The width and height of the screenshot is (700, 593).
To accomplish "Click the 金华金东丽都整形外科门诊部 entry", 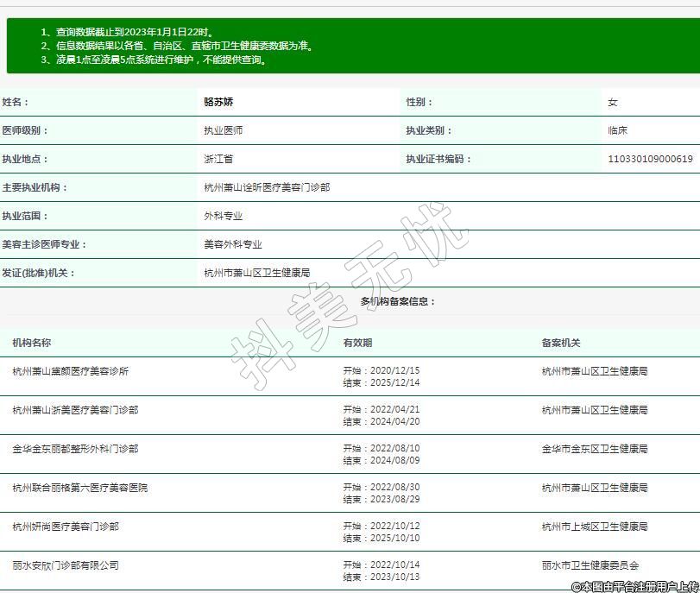I will click(x=75, y=449).
